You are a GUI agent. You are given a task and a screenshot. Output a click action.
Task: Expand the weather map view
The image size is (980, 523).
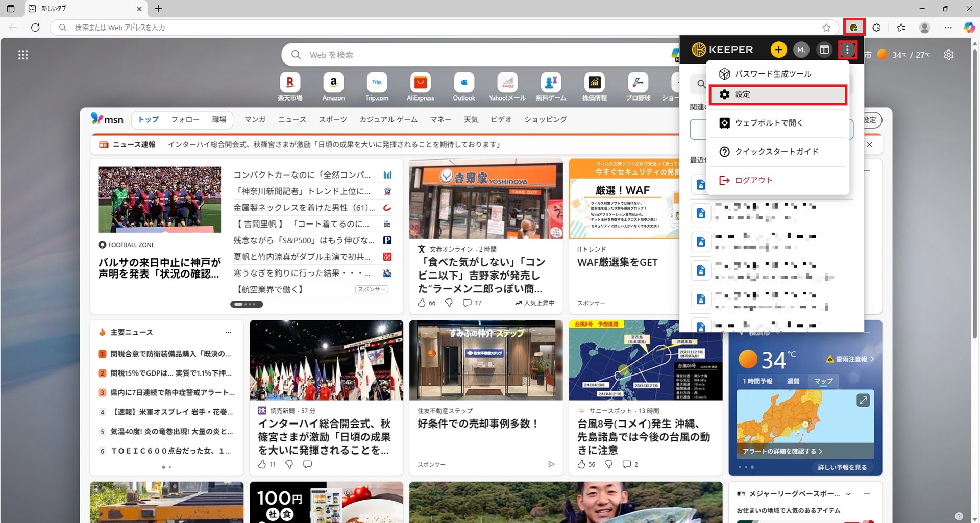(863, 401)
